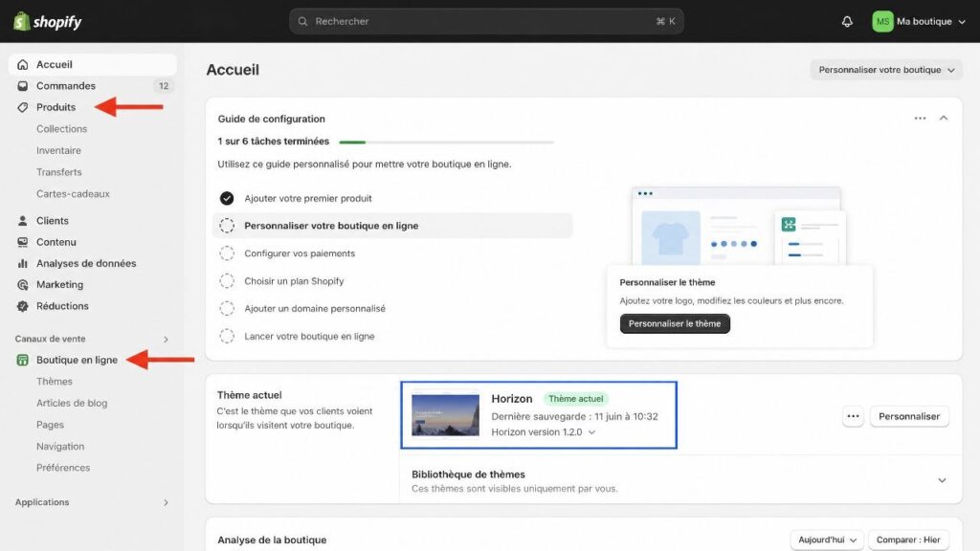This screenshot has height=551, width=980.
Task: Mark 'Ajouter un domaine personnalisé' task circle
Action: 227,309
